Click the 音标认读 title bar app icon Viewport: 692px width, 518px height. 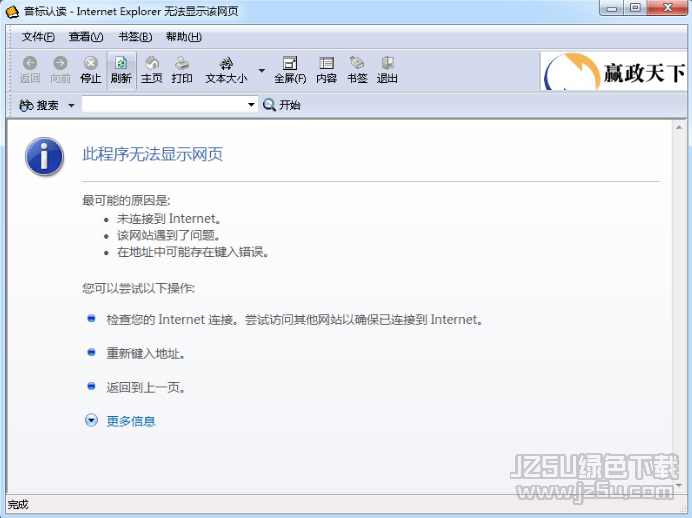12,11
